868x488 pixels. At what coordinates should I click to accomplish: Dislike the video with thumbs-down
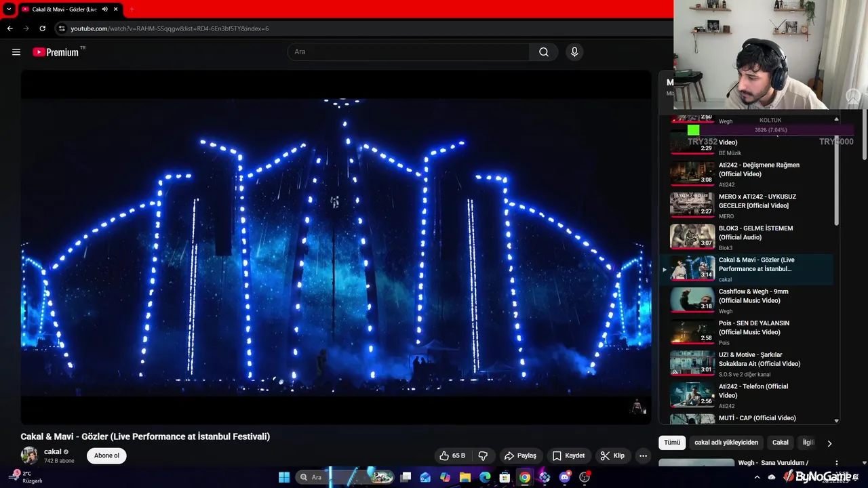click(484, 455)
